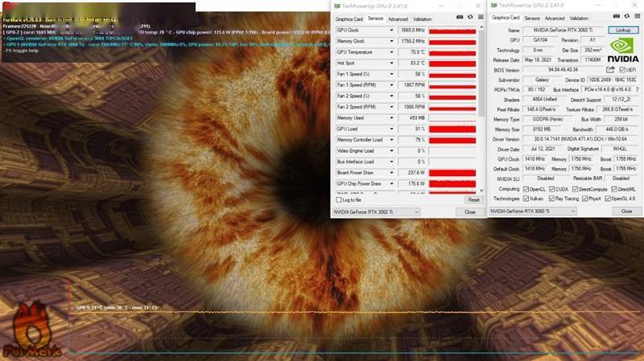This screenshot has height=361, width=644.
Task: Toggle OpenGL 4.6 checkbox
Action: (608, 199)
